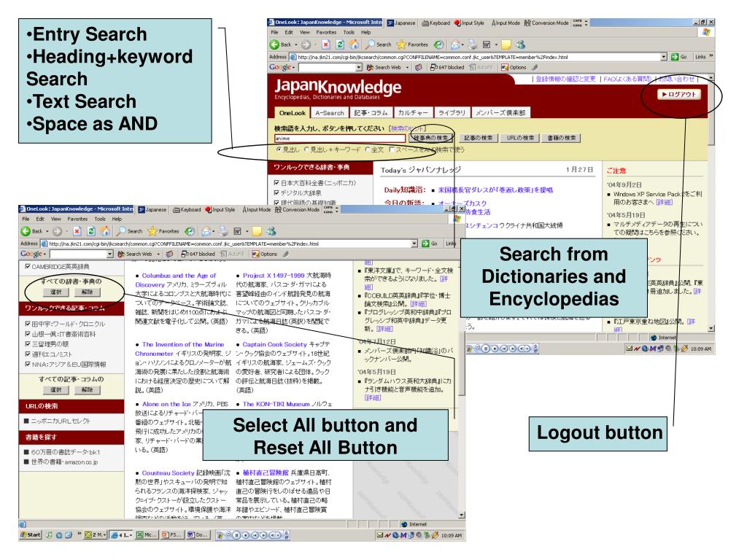Click the anime search input field
747x560 pixels.
(340, 138)
